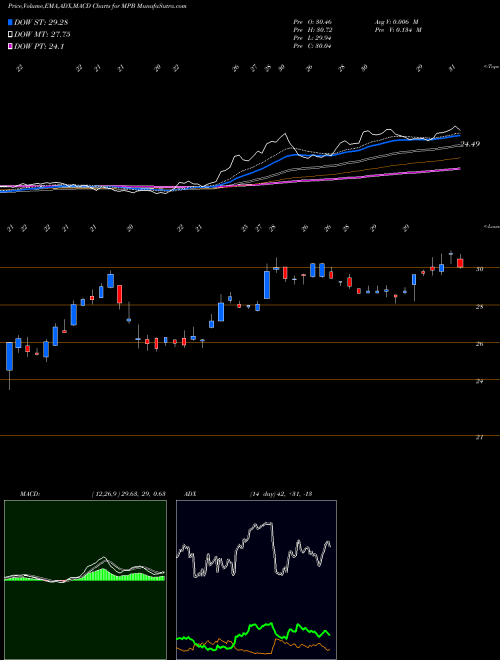Click the 'DOW MT: 27.75' legend label
Image resolution: width=500 pixels, height=660 pixels.
click(x=42, y=35)
